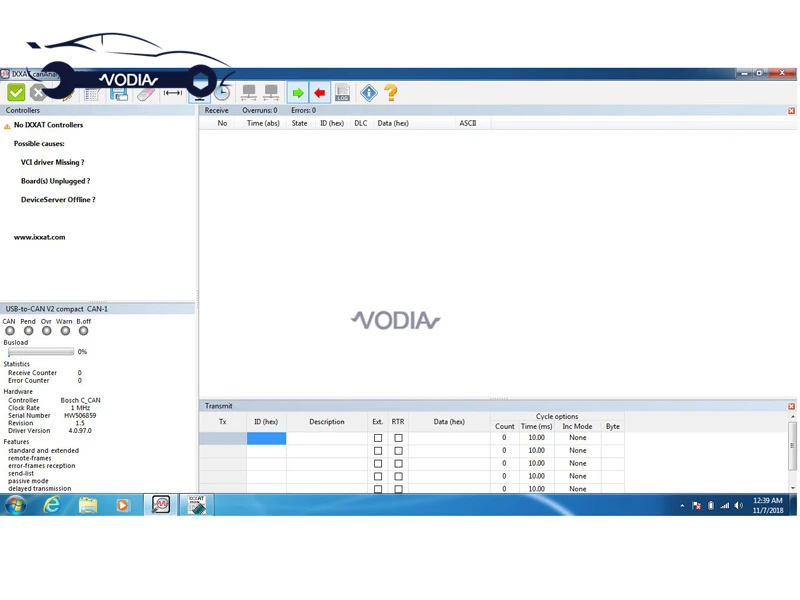This screenshot has width=800, height=600.
Task: Click the double-arrow column width icon
Action: tap(173, 93)
